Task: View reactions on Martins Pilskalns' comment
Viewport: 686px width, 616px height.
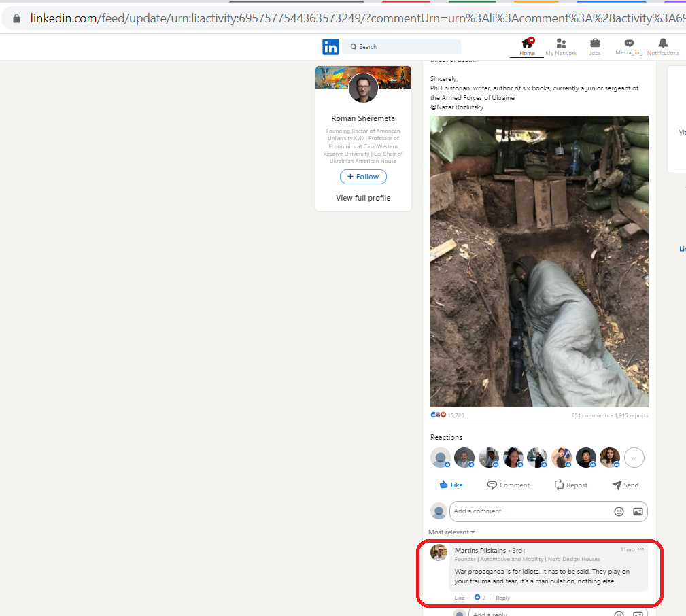Action: pyautogui.click(x=480, y=598)
